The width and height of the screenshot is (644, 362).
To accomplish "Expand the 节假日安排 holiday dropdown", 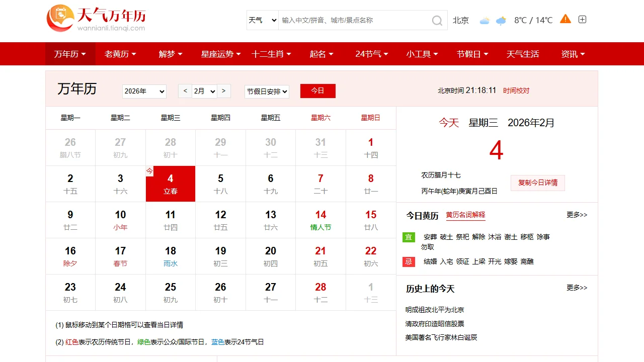I will tap(267, 92).
